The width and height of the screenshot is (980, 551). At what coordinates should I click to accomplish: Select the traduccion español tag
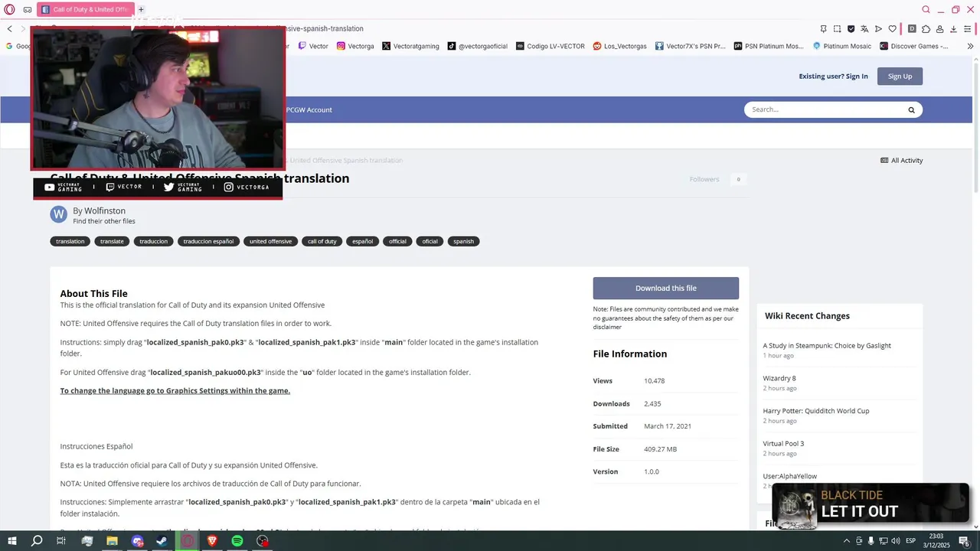click(x=208, y=241)
